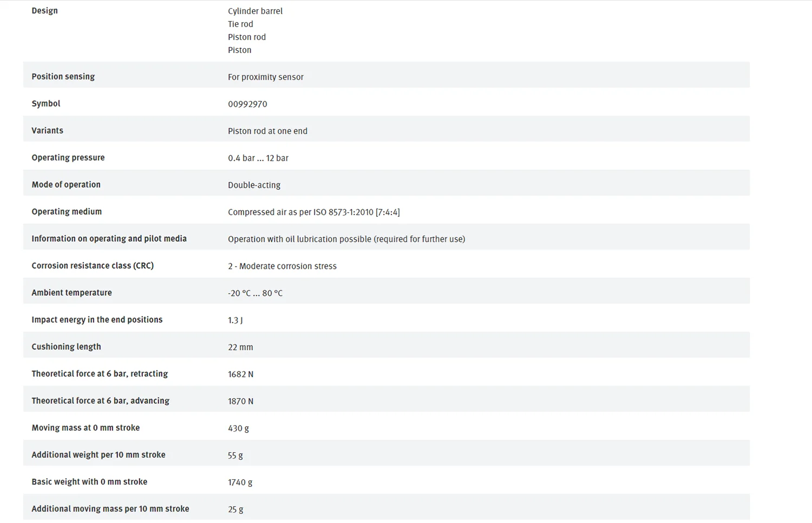Click the Piston rod design entry
Screen dimensions: 812x523
pos(247,37)
